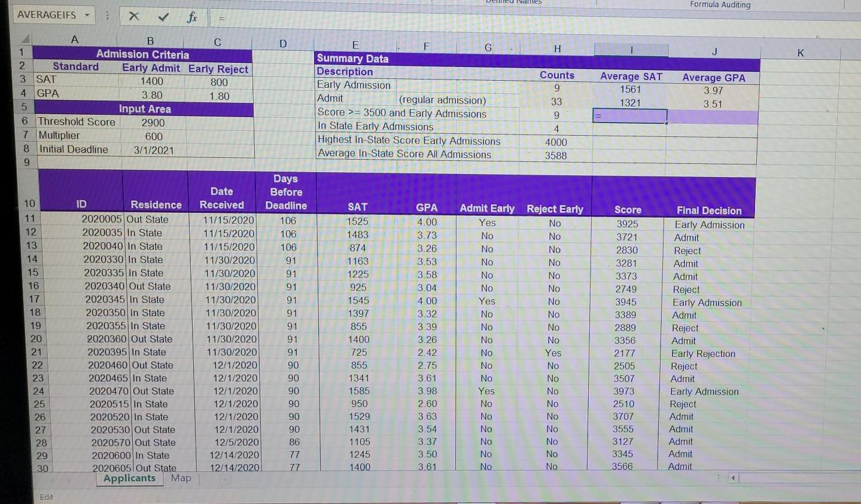861x504 pixels.
Task: Cancel formula entry with the X icon
Action: [134, 16]
